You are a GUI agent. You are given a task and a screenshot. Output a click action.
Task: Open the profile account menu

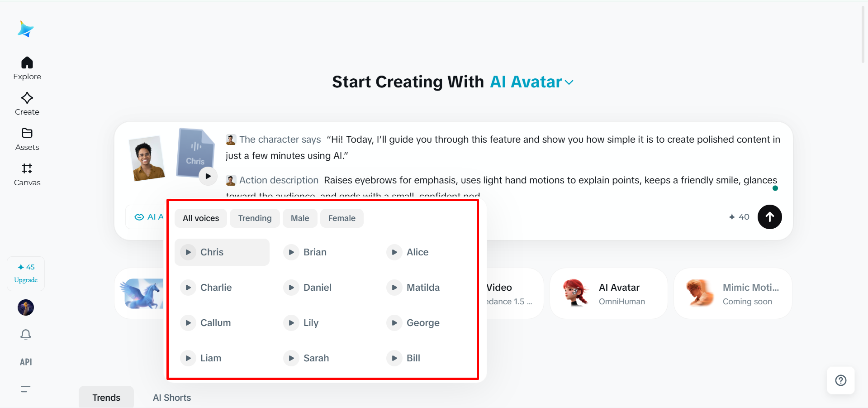[x=25, y=307]
